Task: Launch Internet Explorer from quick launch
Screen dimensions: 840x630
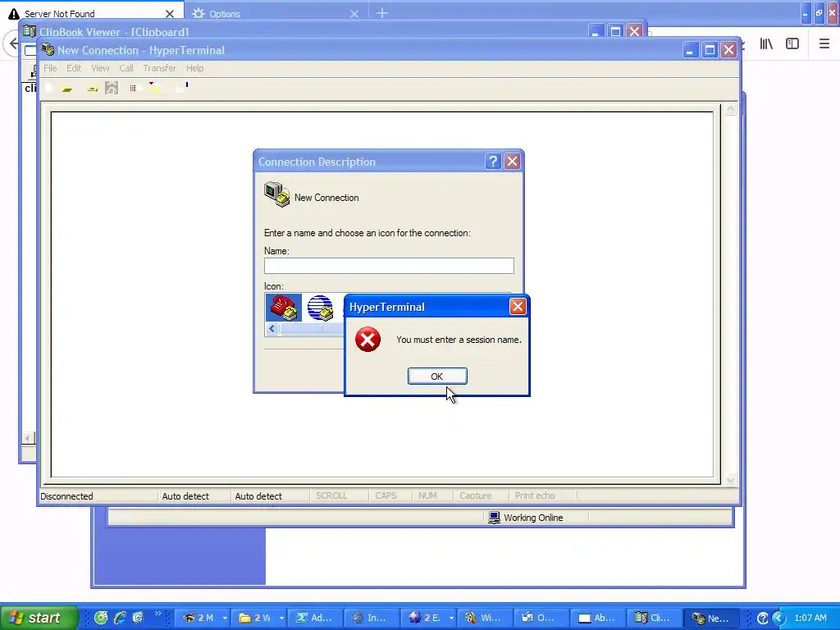Action: pos(120,618)
